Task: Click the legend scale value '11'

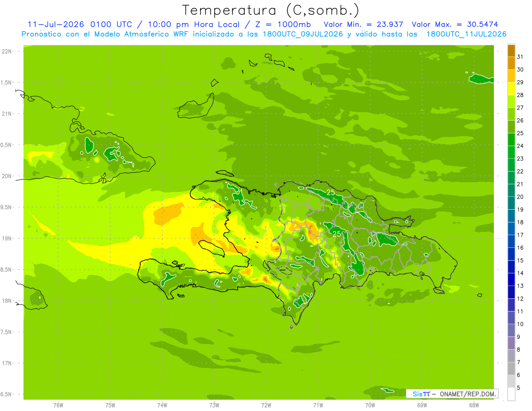Action: (520, 311)
